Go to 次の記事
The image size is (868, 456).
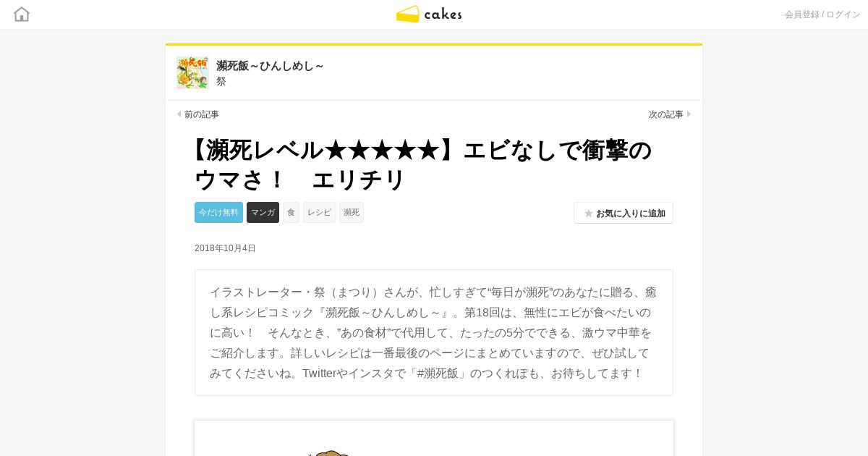[x=666, y=114]
